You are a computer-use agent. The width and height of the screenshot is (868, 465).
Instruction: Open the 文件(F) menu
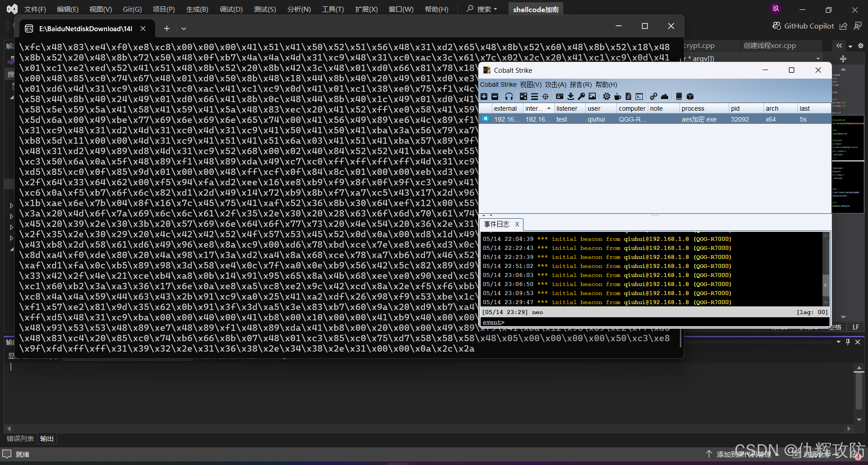[35, 9]
